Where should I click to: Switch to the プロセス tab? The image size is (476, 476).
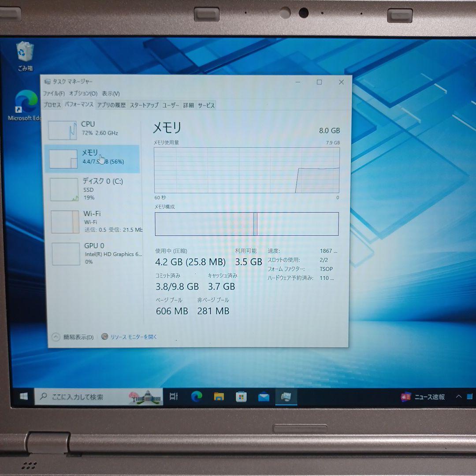(x=52, y=105)
